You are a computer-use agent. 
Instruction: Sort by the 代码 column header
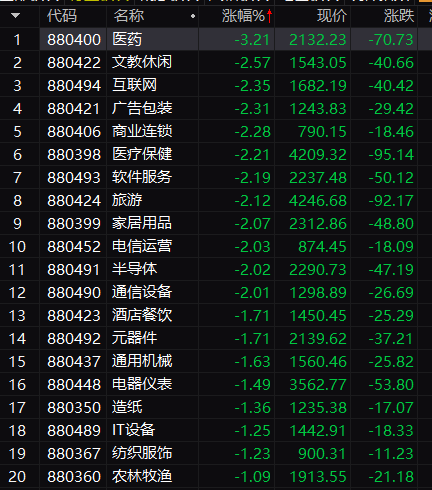point(62,16)
